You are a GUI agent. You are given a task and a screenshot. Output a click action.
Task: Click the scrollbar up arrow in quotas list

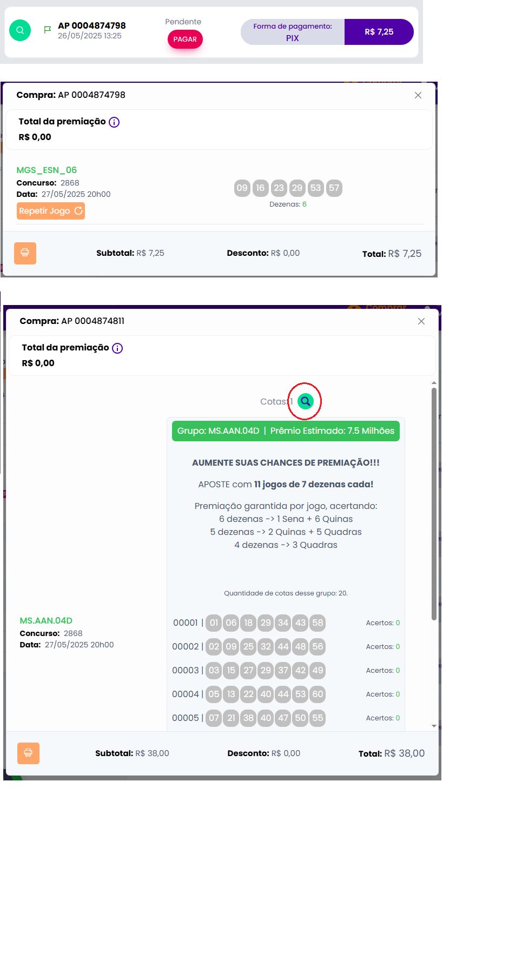[x=434, y=383]
